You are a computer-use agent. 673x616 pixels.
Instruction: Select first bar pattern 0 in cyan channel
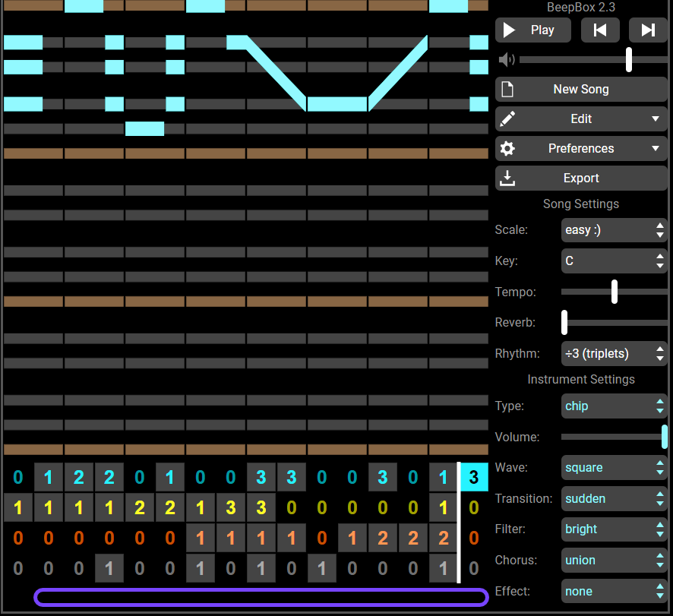18,477
